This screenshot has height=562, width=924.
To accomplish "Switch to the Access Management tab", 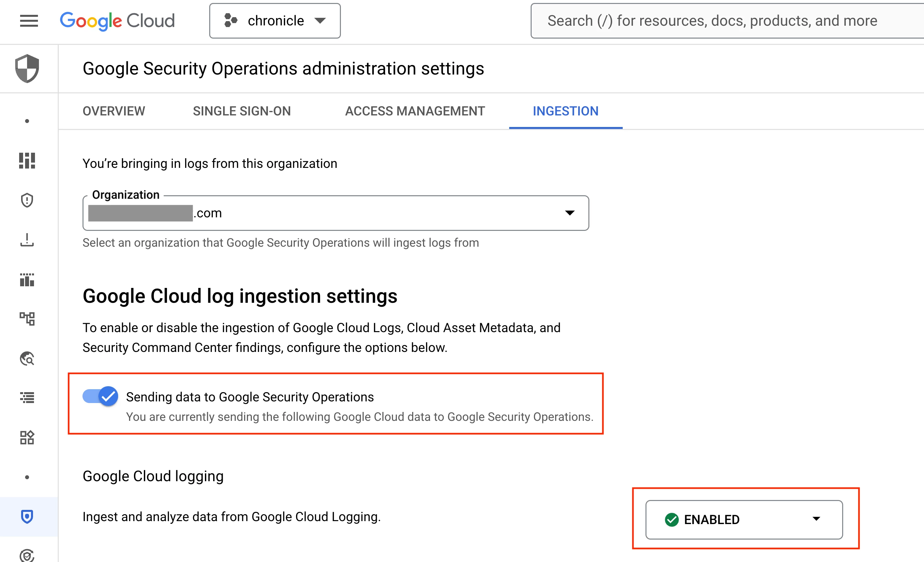I will (415, 111).
